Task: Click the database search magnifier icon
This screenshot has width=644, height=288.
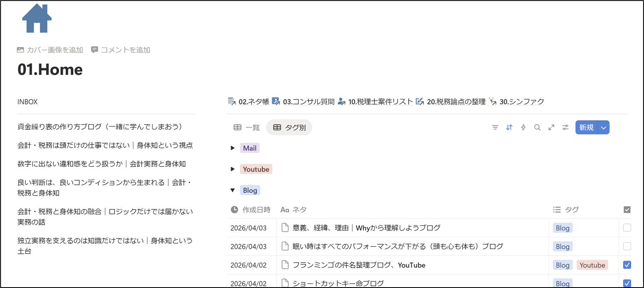Action: point(537,127)
